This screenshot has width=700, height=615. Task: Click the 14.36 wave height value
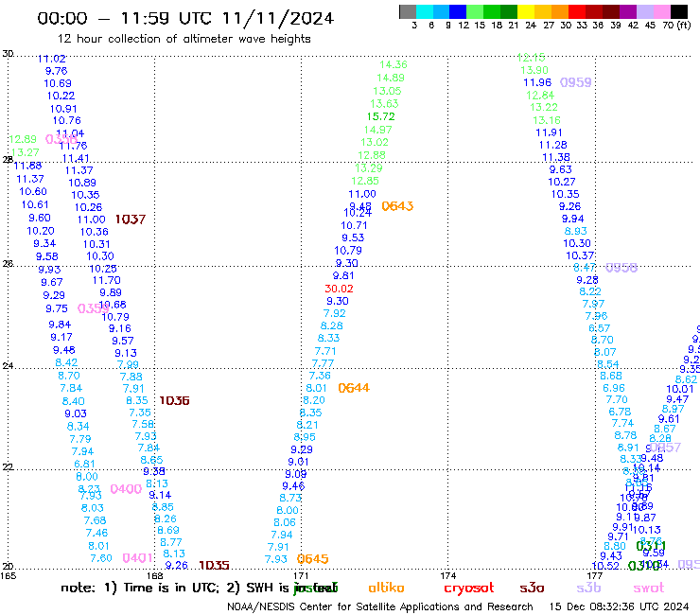[x=394, y=64]
